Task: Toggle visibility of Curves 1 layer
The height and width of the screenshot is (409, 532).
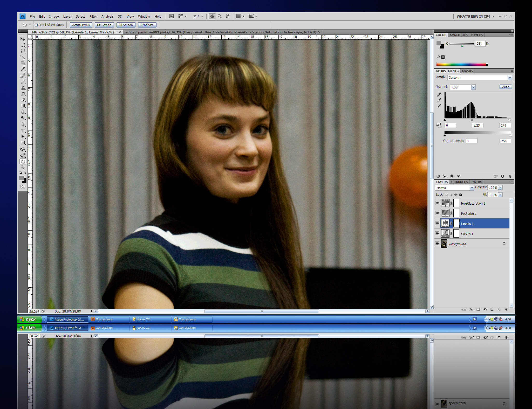Action: point(437,234)
